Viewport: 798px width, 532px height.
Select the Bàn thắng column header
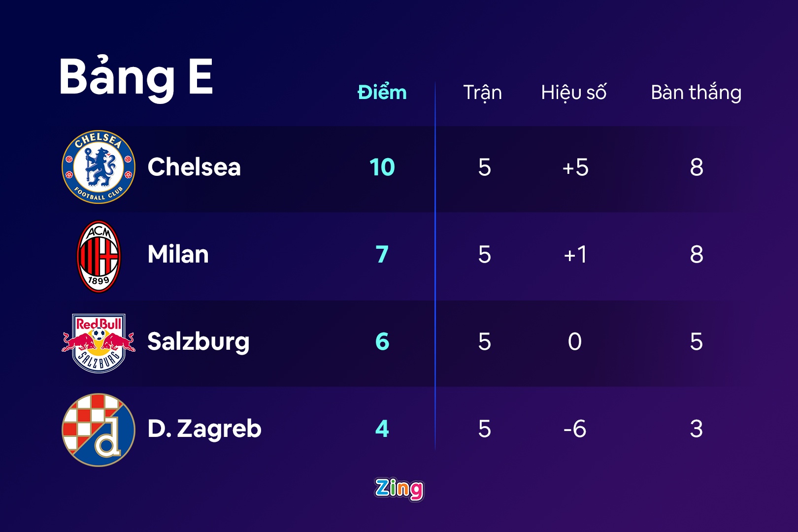pyautogui.click(x=696, y=93)
